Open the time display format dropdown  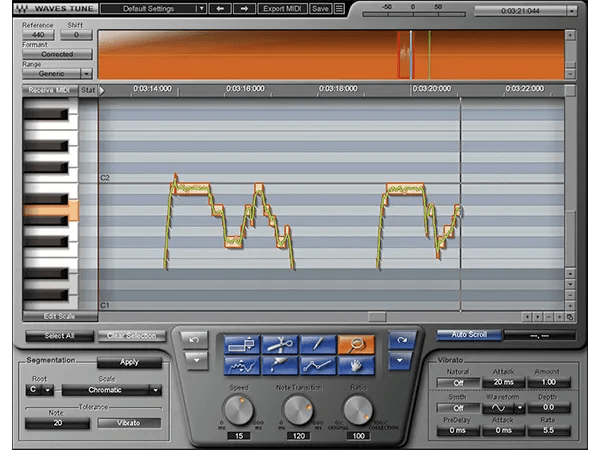pyautogui.click(x=571, y=11)
